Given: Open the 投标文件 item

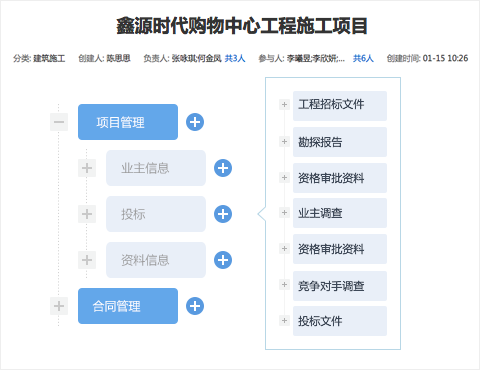Looking at the screenshot, I should click(x=340, y=321).
